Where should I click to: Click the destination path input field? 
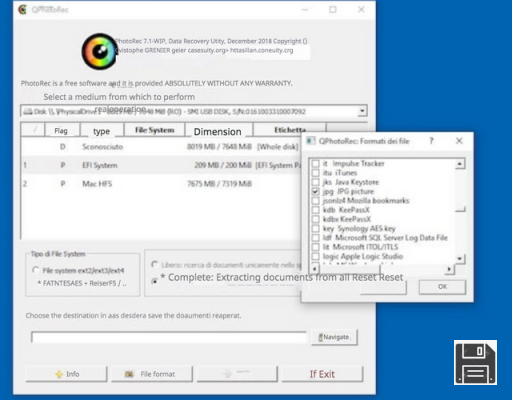[x=169, y=337]
